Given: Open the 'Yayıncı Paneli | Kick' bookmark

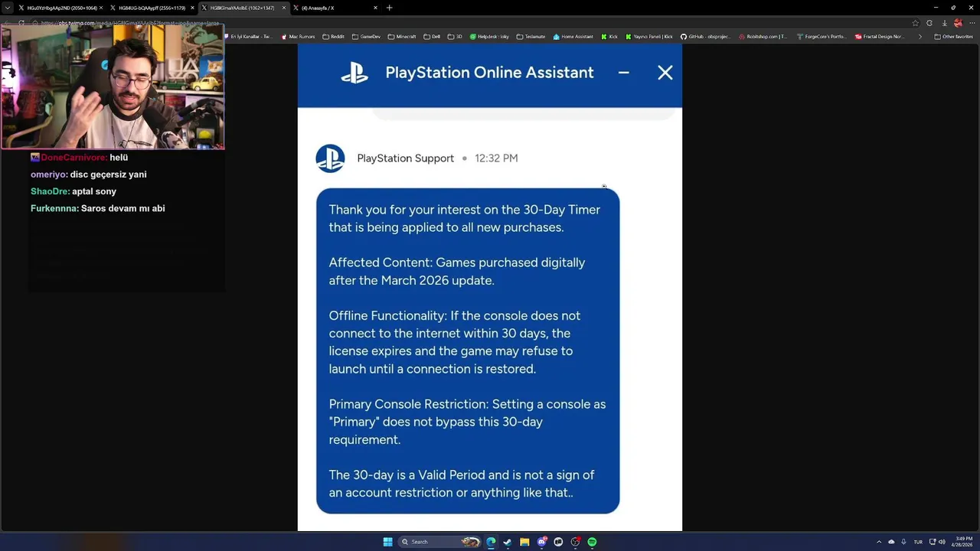Looking at the screenshot, I should (x=650, y=37).
